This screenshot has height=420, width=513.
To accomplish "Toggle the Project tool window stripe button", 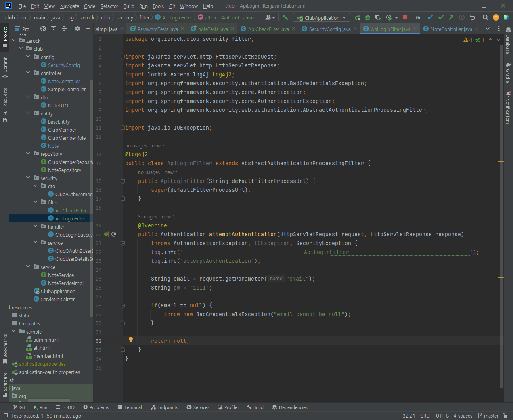I will (x=5, y=37).
